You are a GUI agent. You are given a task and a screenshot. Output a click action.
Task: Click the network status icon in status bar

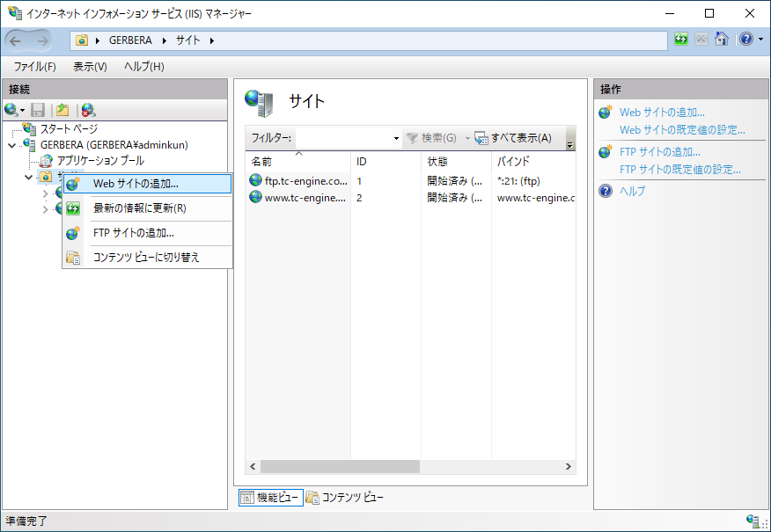[753, 521]
